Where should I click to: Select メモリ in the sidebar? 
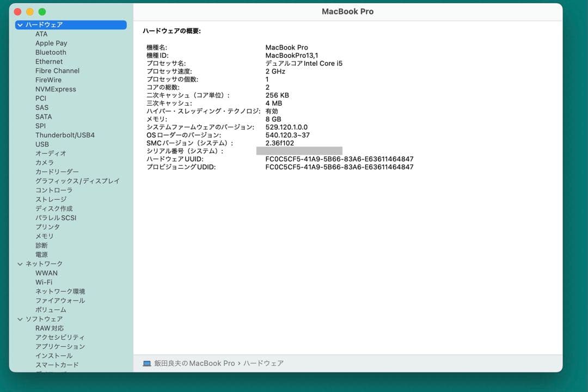click(45, 236)
